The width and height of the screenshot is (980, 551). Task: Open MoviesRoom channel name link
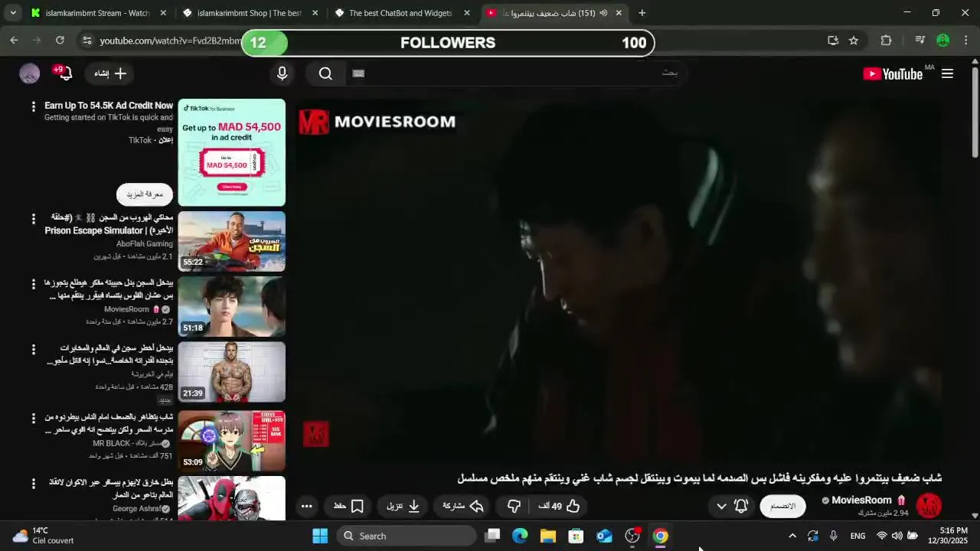[862, 500]
